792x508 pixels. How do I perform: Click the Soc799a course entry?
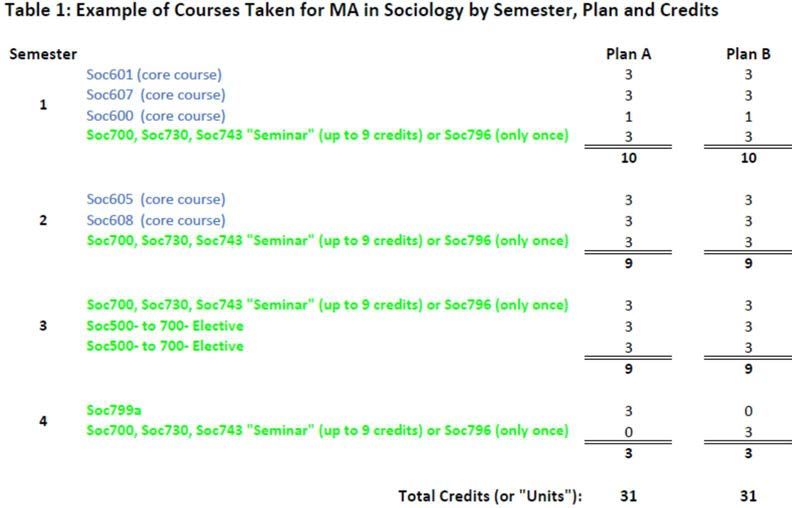tap(113, 410)
